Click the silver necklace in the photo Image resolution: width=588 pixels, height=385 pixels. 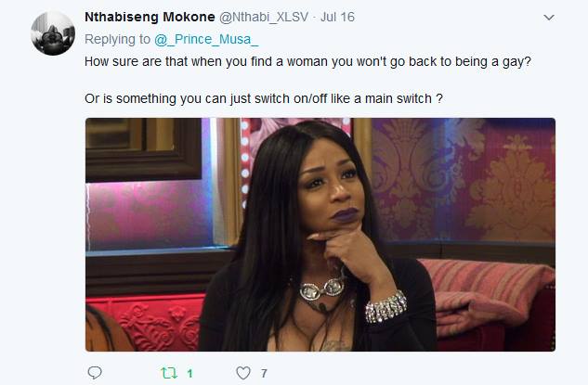(x=321, y=289)
